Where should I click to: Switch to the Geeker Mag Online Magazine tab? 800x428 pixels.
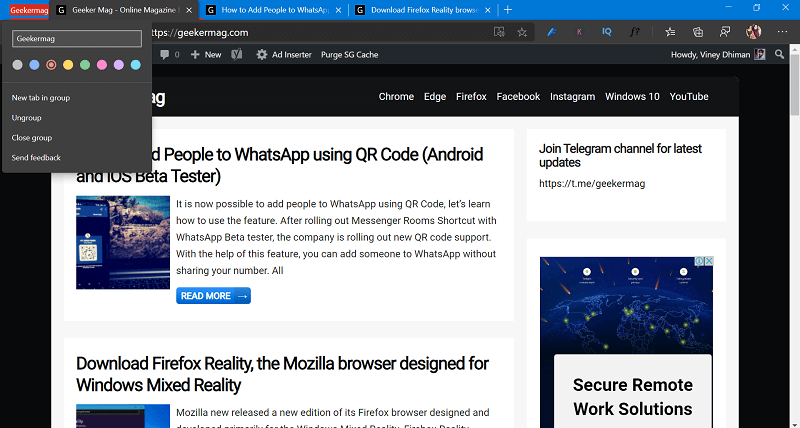point(124,10)
